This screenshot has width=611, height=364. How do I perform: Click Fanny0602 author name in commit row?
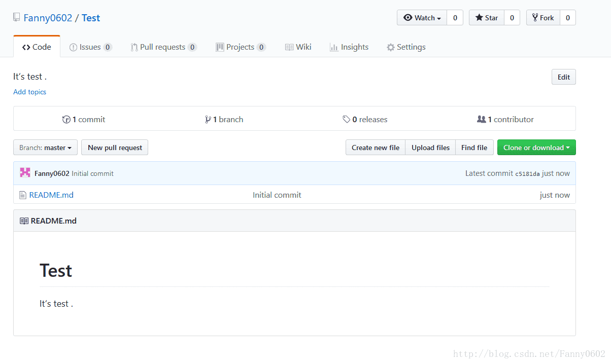coord(52,173)
